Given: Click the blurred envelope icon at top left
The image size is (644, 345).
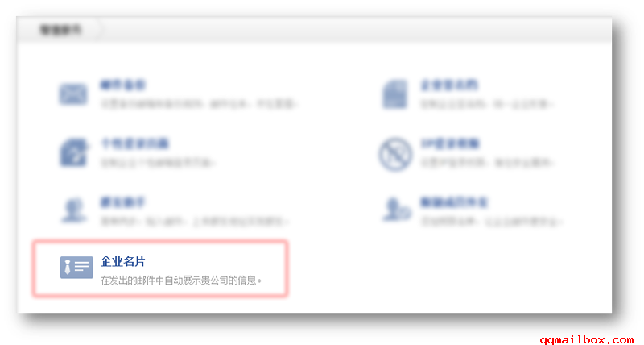Looking at the screenshot, I should 73,94.
